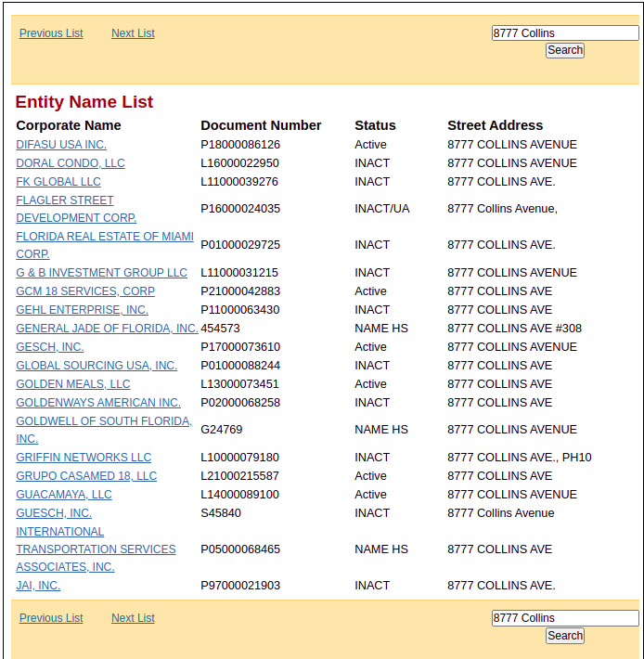This screenshot has height=659, width=644.
Task: Open the top Previous List link
Action: point(51,33)
